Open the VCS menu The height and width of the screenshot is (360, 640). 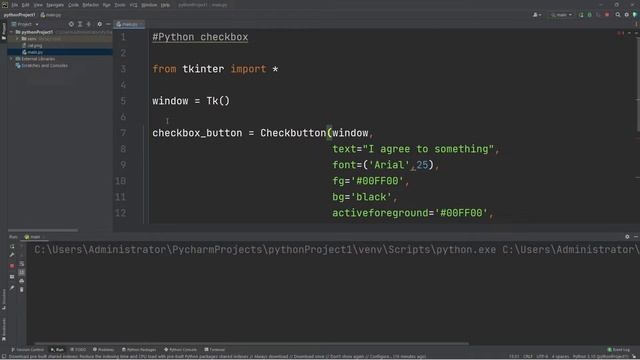[133, 5]
